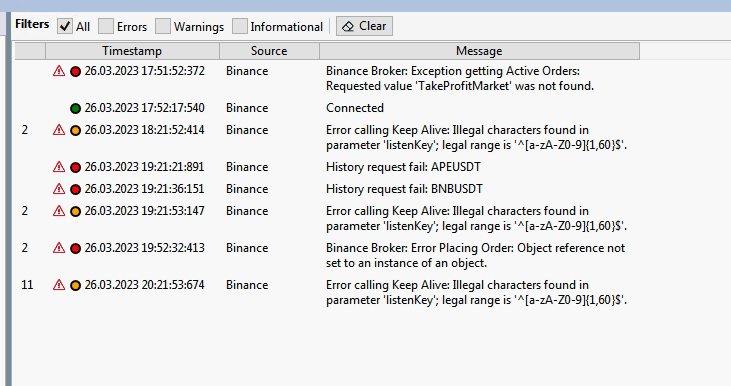Sort log by Source column header
This screenshot has height=386, width=731.
tap(269, 51)
